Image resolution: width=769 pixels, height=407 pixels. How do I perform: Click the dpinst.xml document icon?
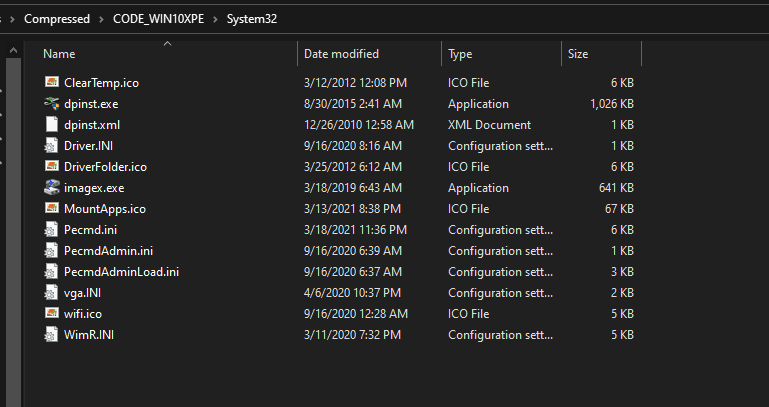(x=52, y=125)
